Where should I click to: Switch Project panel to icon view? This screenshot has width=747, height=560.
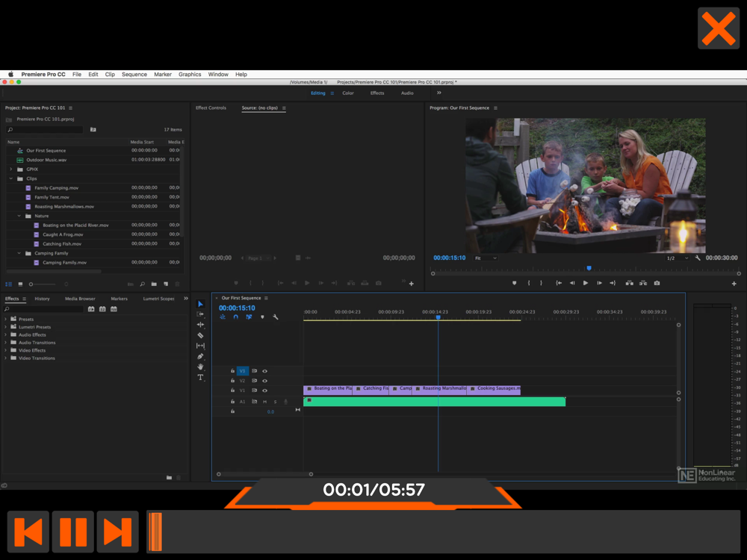click(19, 284)
